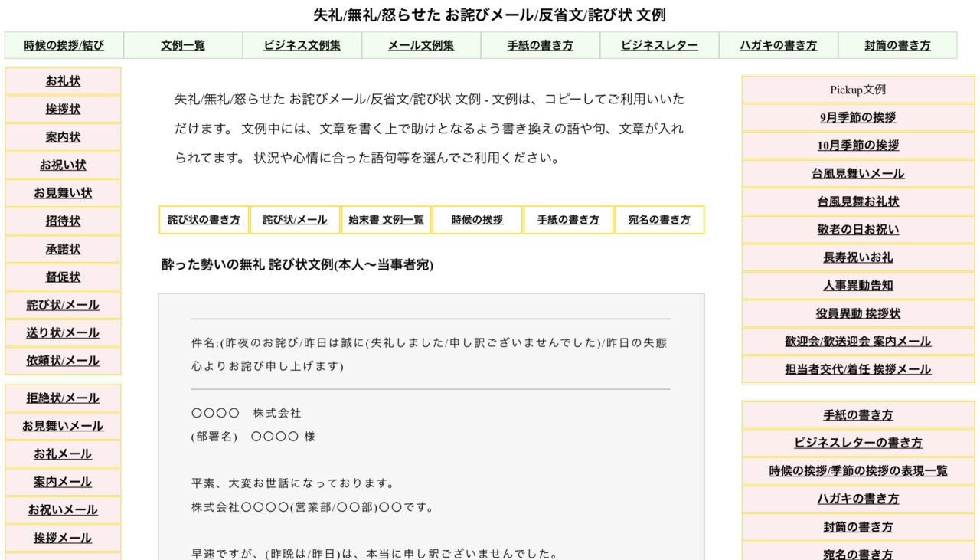Click the ハガキの書き方 link in right sidebar
The width and height of the screenshot is (980, 560).
coord(857,499)
